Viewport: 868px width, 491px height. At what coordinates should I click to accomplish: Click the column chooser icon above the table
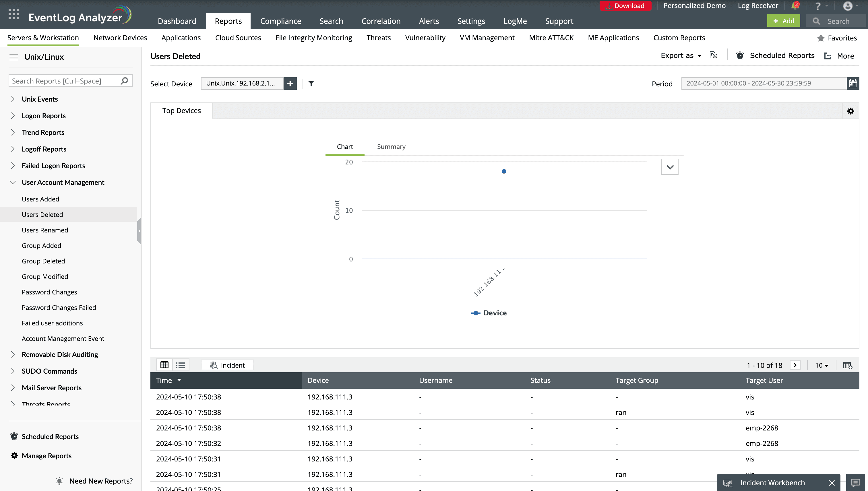(847, 365)
